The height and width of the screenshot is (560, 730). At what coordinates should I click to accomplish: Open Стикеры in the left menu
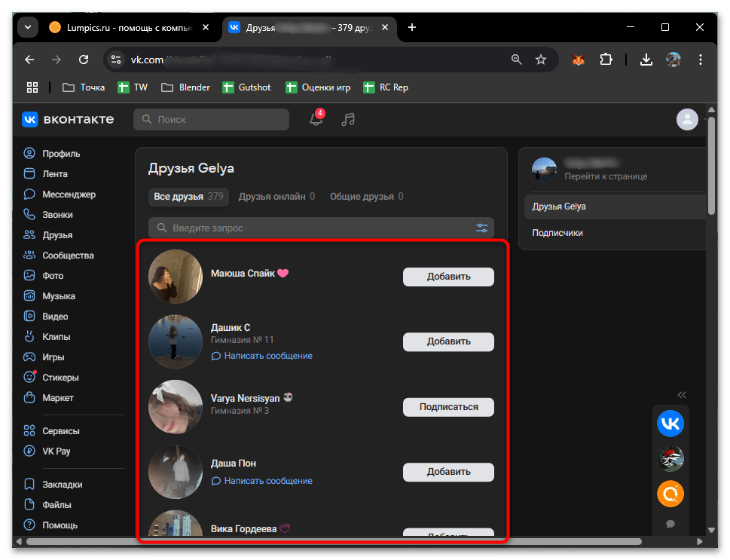point(51,378)
